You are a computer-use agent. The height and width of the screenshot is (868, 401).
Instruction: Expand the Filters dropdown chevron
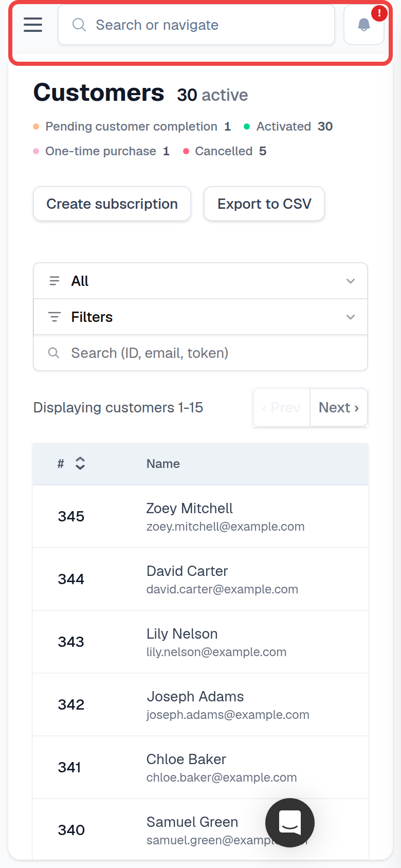[x=351, y=317]
